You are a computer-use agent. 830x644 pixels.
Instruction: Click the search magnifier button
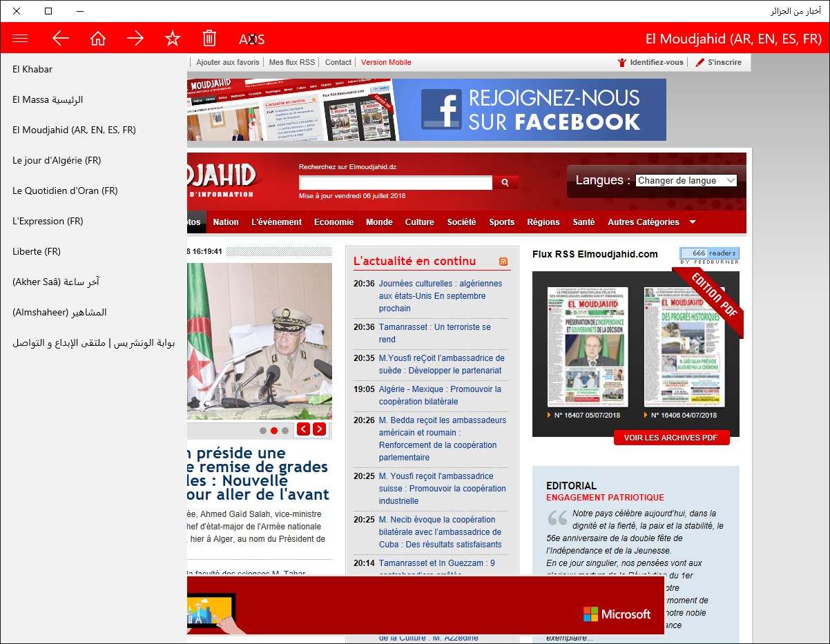tap(505, 183)
